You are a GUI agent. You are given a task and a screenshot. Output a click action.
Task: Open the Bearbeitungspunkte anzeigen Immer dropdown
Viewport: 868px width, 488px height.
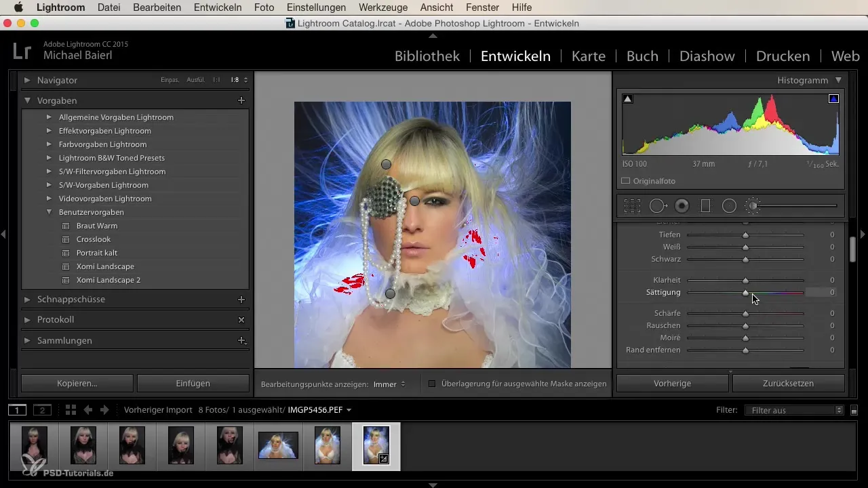tap(389, 384)
